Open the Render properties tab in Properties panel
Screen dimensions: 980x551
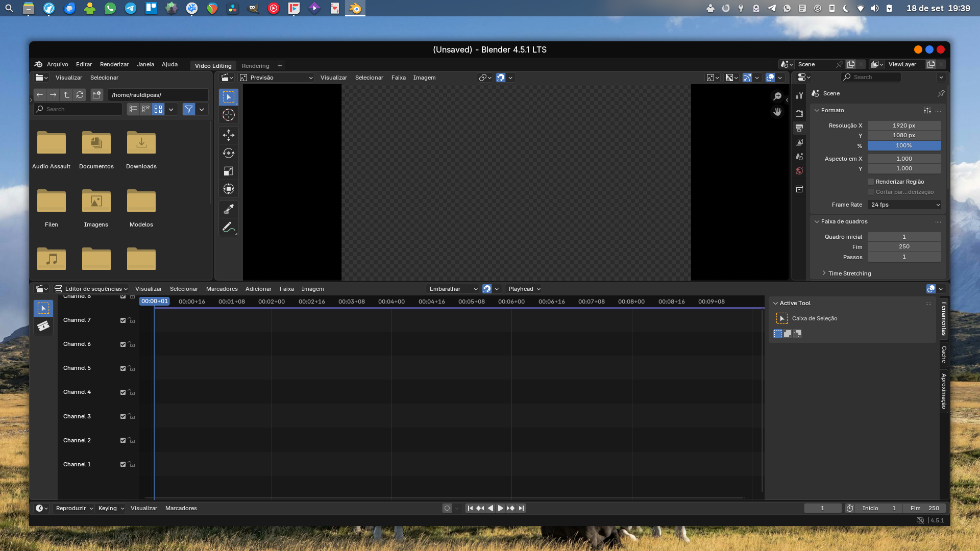coord(799,113)
